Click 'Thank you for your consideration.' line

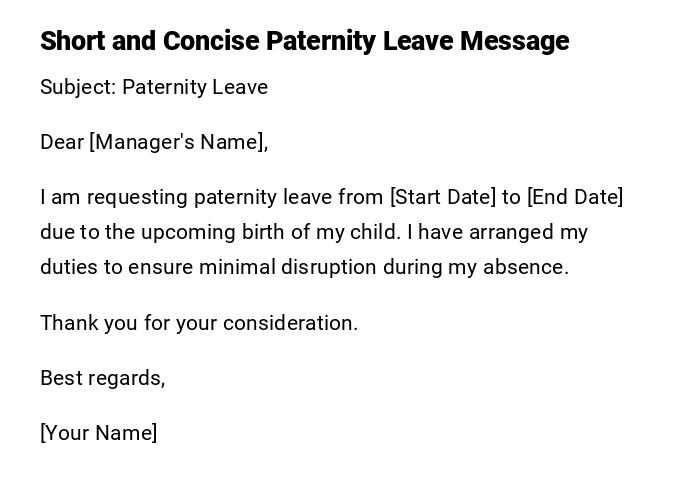click(x=199, y=323)
